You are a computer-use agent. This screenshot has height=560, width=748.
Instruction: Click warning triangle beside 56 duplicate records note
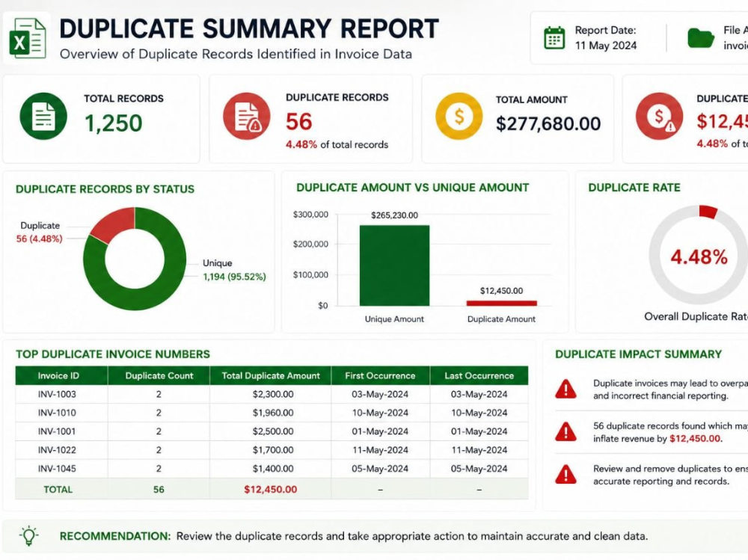[x=565, y=431]
